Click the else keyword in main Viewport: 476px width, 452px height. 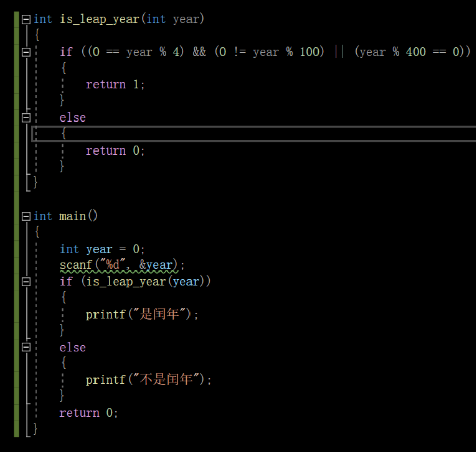click(73, 347)
